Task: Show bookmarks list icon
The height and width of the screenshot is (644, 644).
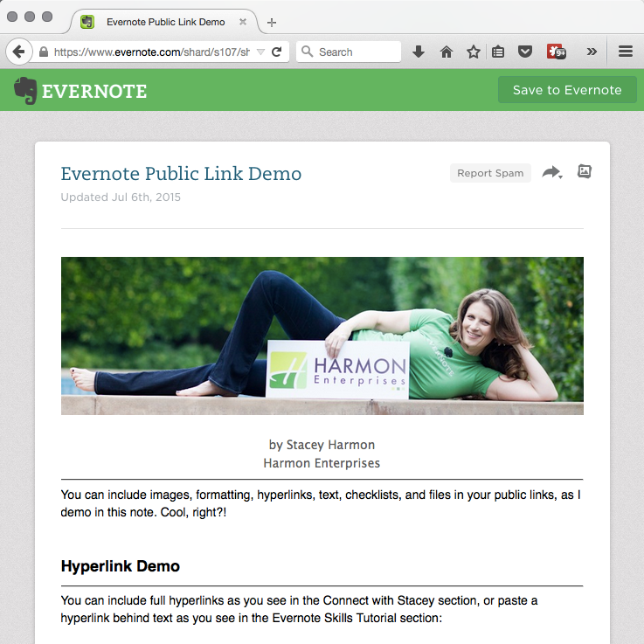Action: (x=498, y=52)
